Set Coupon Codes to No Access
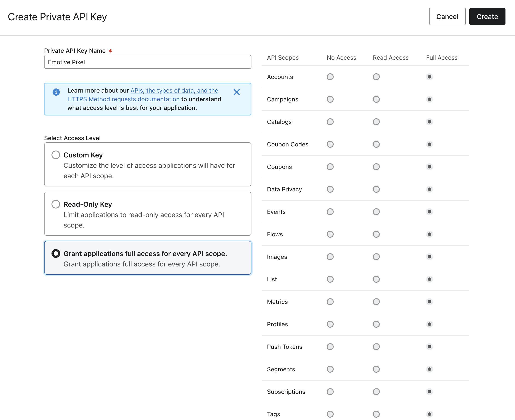This screenshot has height=420, width=515. [330, 144]
